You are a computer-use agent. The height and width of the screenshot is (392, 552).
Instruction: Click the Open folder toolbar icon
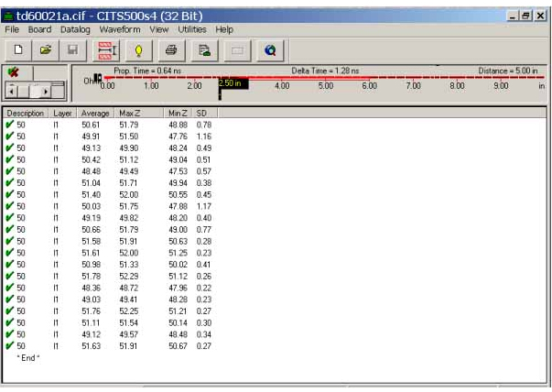(45, 49)
